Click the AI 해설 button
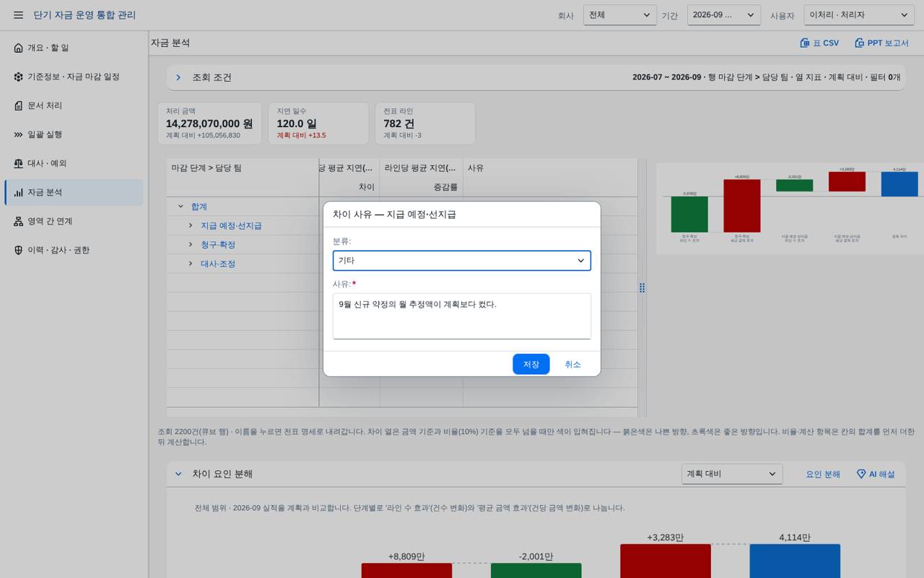This screenshot has width=924, height=578. 876,474
